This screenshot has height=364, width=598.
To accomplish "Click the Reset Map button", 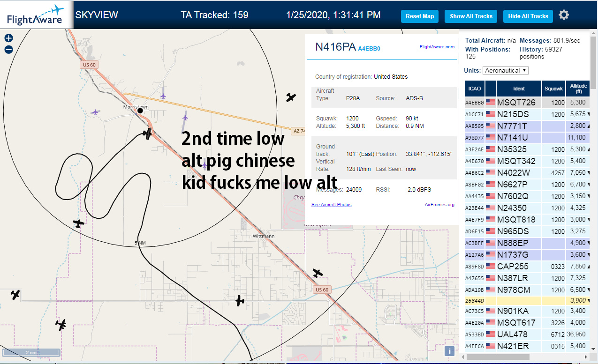I will tap(420, 16).
